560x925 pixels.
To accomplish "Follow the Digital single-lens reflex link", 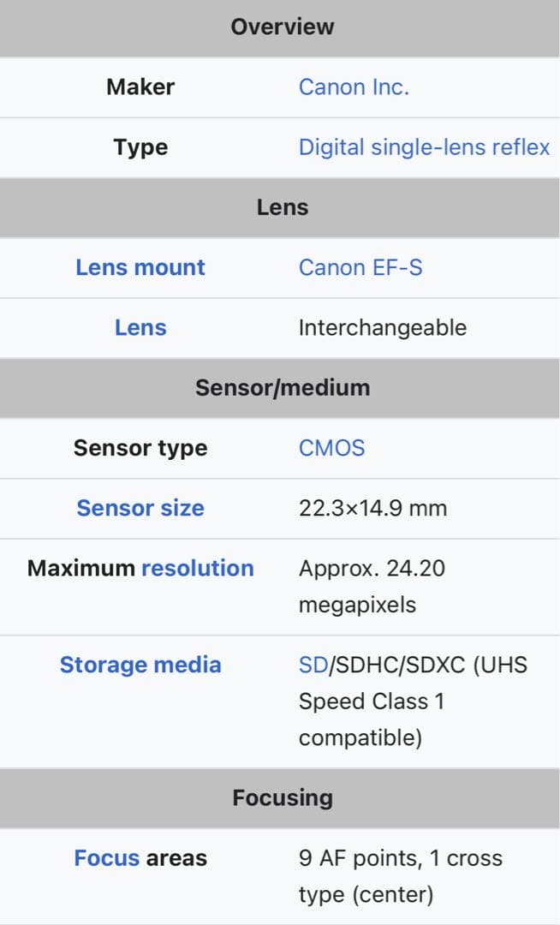I will click(424, 147).
